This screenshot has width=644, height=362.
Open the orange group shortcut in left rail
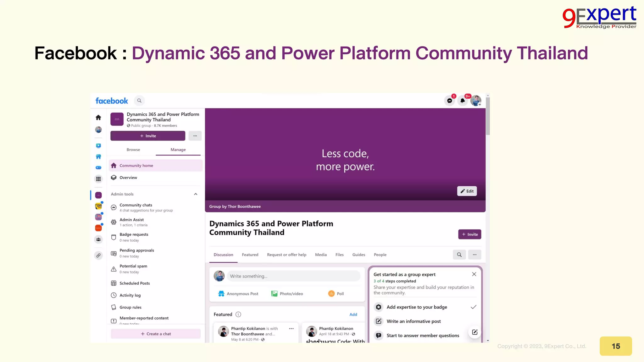click(98, 228)
